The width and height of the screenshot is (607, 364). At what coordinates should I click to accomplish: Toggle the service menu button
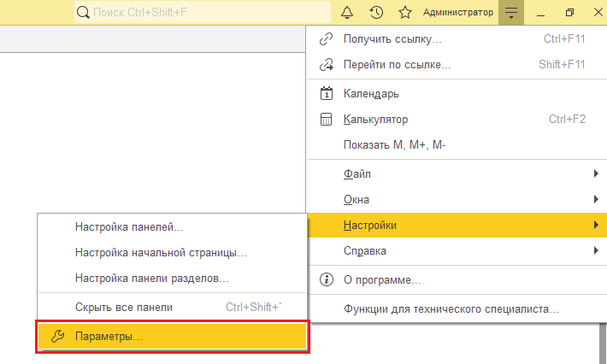pos(511,12)
